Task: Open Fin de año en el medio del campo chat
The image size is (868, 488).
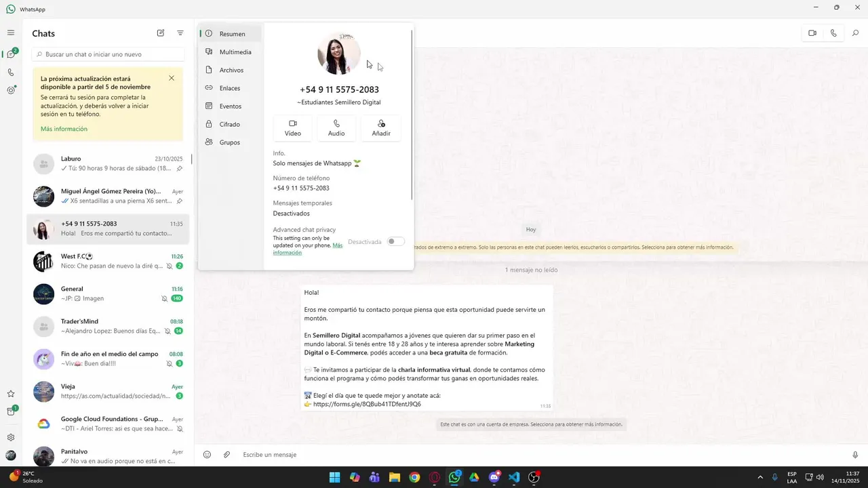Action: click(108, 359)
